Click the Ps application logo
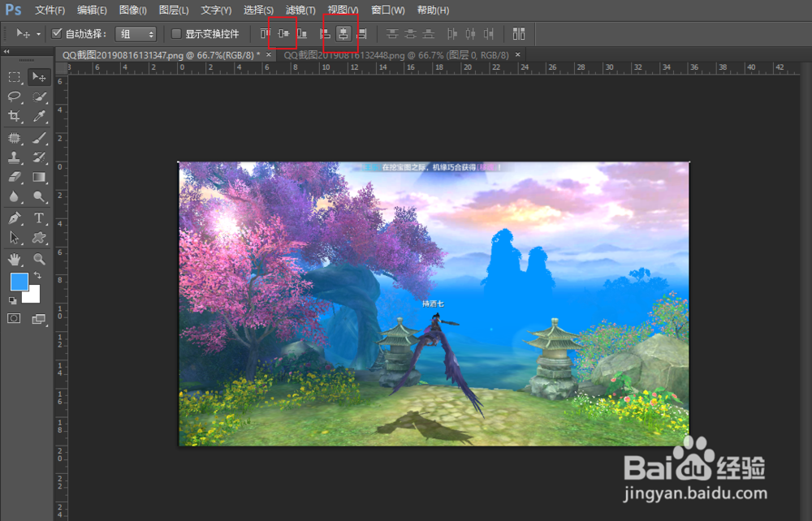This screenshot has width=812, height=521. point(14,9)
